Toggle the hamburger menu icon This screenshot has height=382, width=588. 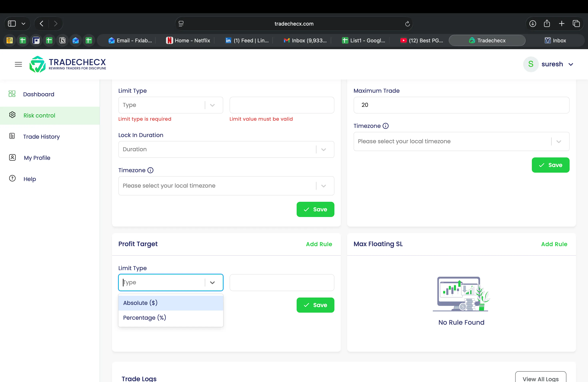point(18,64)
